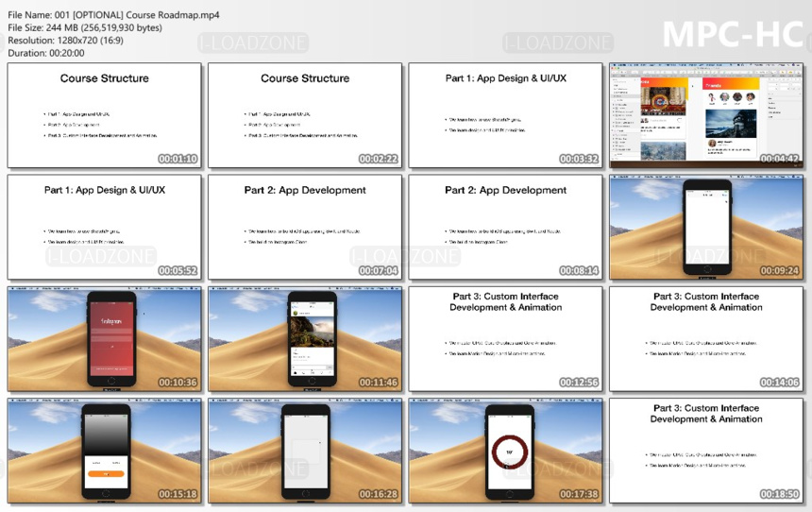812x512 pixels.
Task: Click the Duration 00:20:00 line
Action: (x=46, y=53)
